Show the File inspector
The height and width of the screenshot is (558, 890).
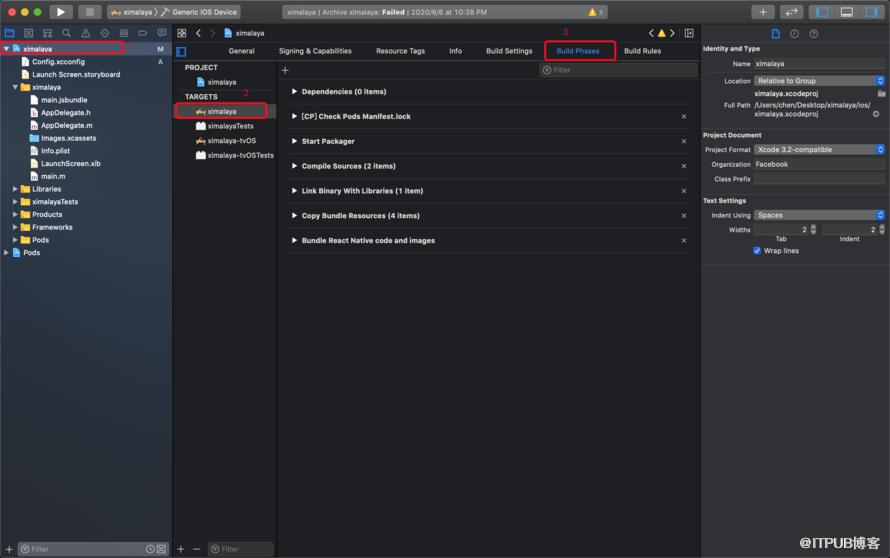point(775,33)
